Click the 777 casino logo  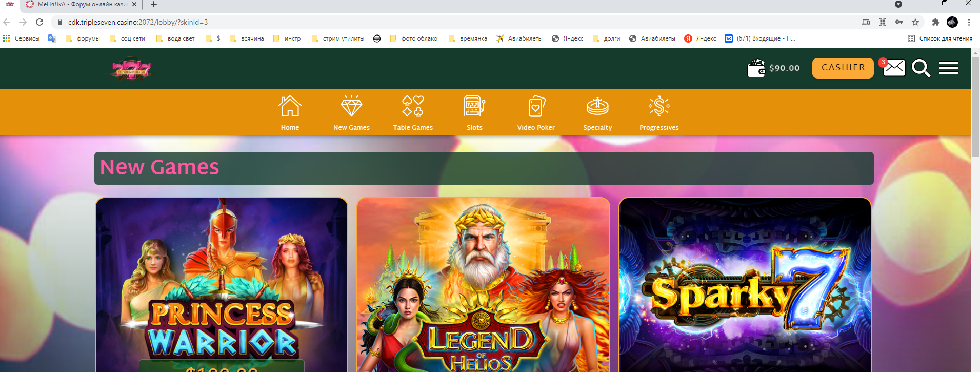(x=131, y=69)
